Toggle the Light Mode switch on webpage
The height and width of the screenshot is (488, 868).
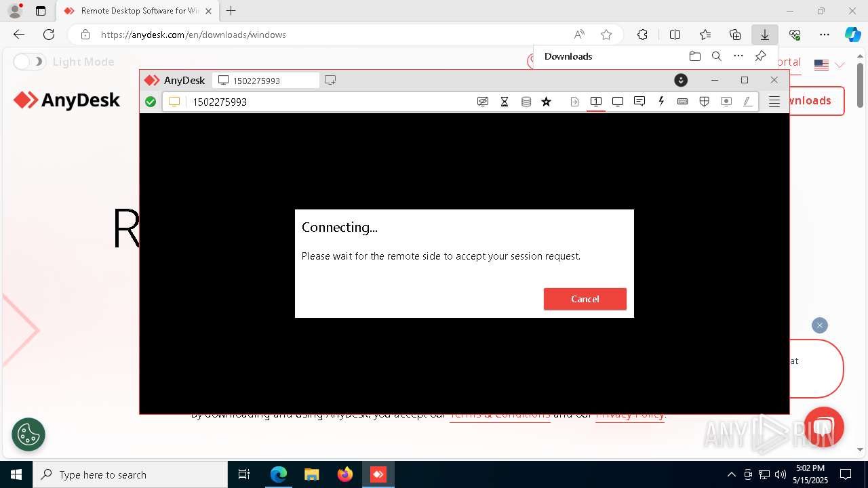(x=29, y=62)
